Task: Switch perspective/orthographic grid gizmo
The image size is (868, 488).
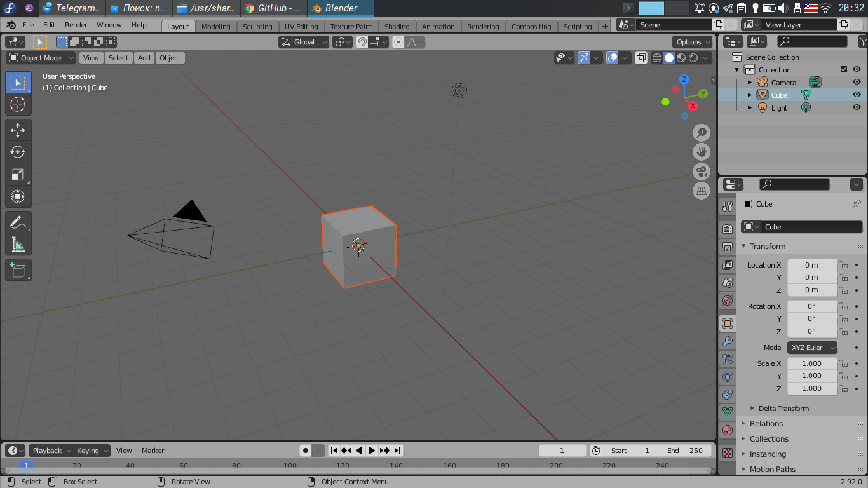Action: coord(702,191)
